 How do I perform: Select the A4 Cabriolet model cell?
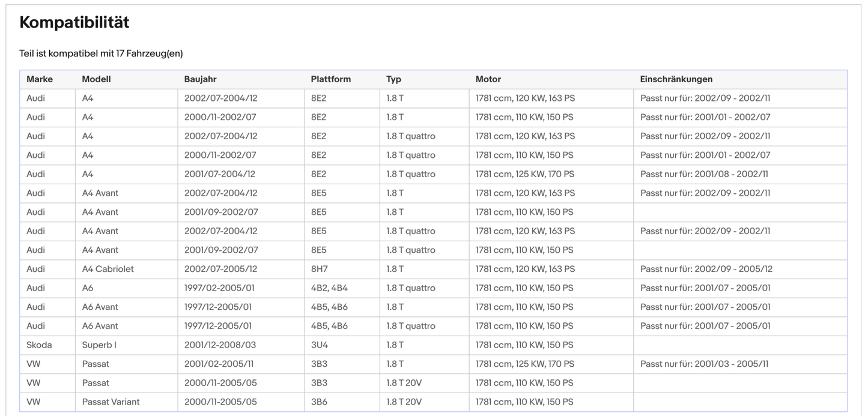coord(108,269)
